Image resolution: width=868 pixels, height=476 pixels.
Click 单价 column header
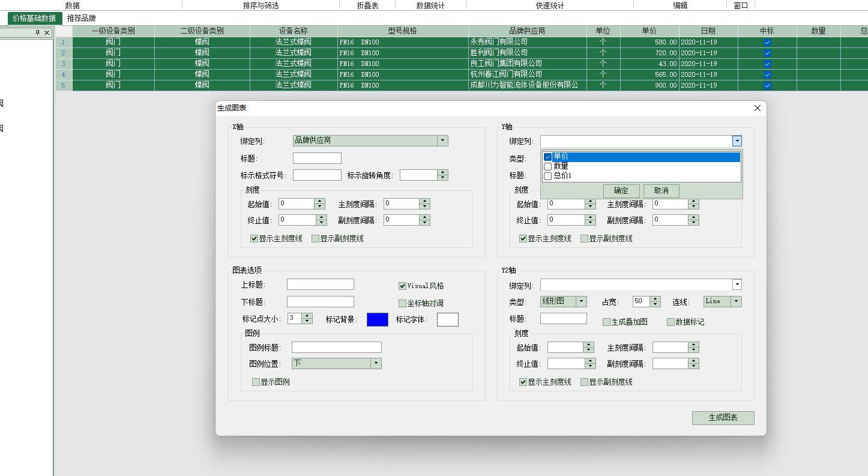click(649, 31)
